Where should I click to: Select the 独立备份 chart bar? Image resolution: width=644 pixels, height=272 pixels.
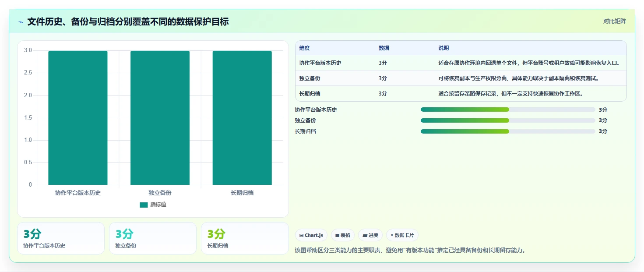pos(160,118)
